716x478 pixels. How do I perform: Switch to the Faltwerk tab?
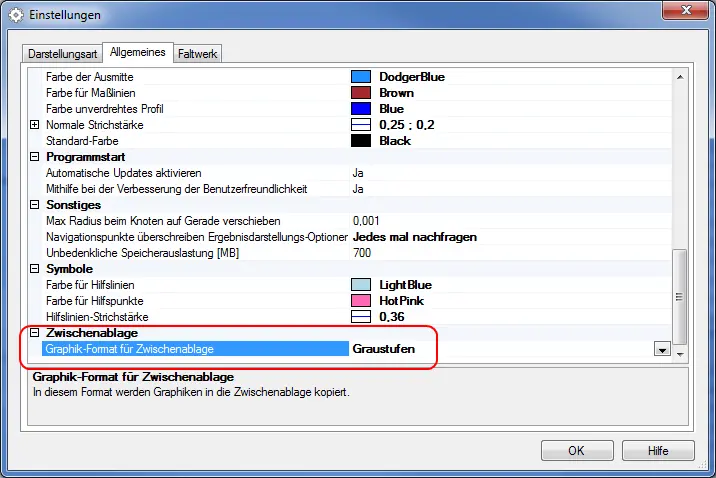click(x=198, y=54)
